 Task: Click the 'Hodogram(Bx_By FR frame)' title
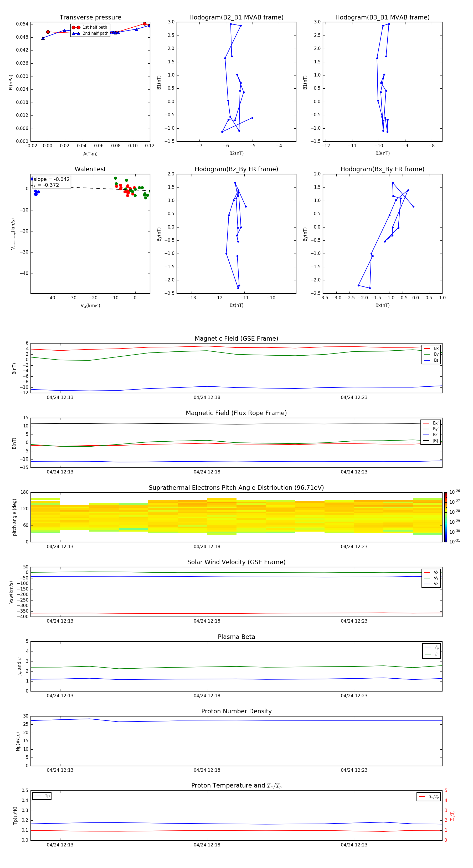(x=382, y=169)
